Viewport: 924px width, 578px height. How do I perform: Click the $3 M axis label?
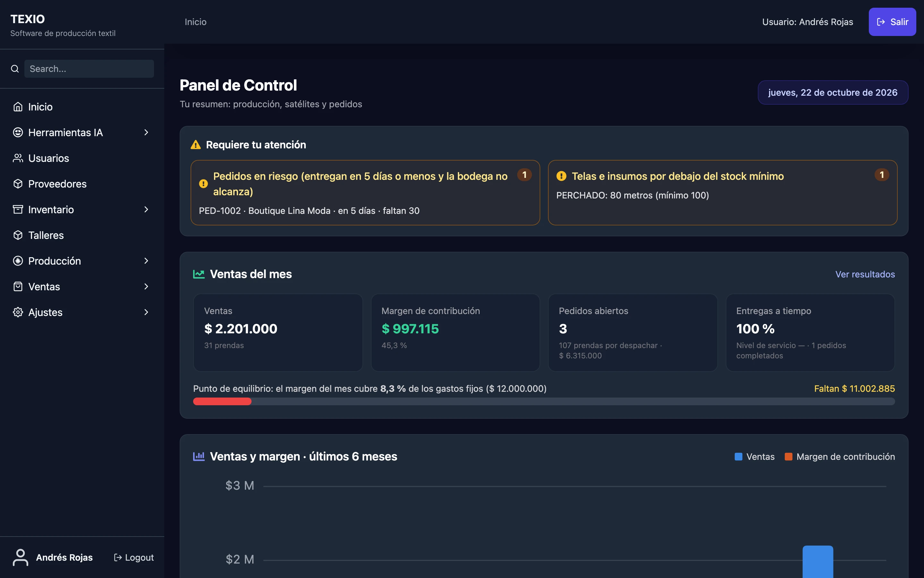240,486
